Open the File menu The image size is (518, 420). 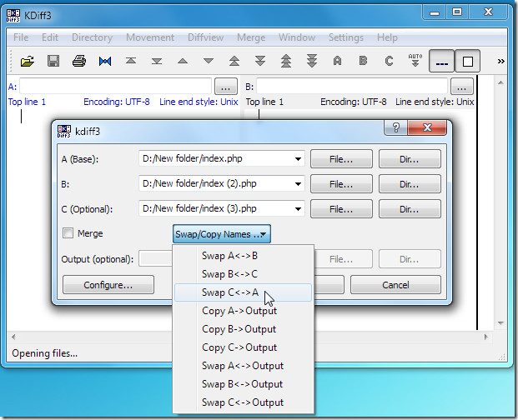pyautogui.click(x=21, y=37)
